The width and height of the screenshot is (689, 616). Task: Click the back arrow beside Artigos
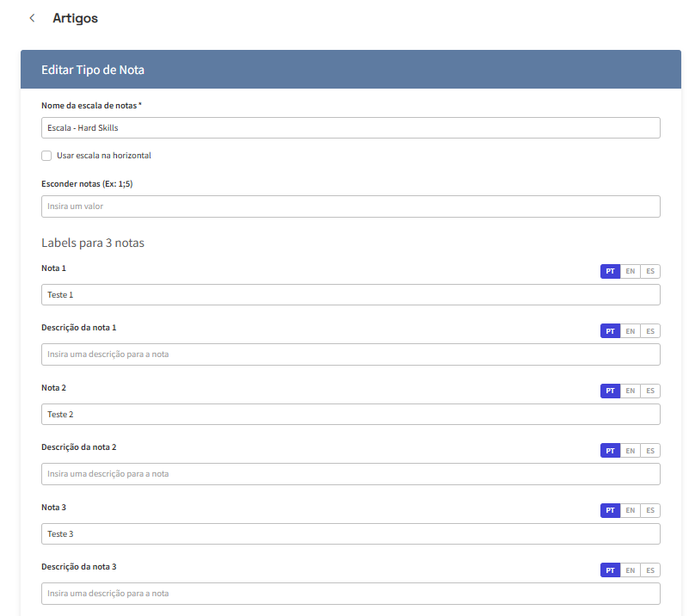[32, 18]
